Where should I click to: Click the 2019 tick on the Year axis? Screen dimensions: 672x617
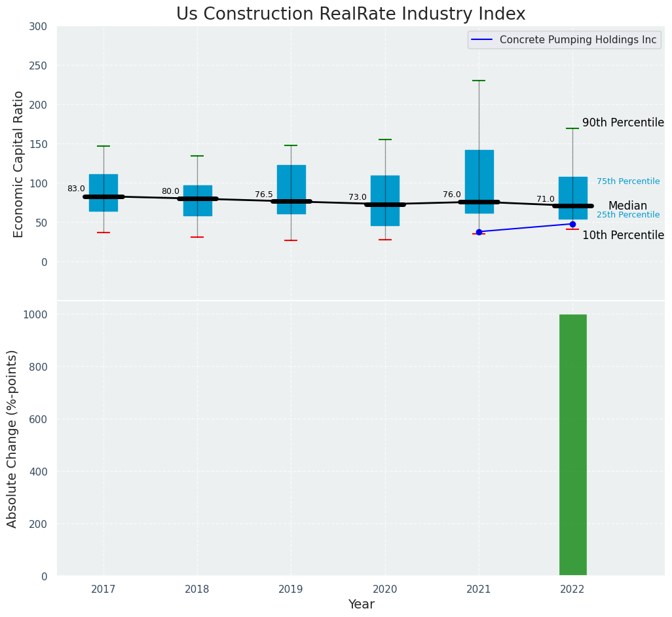(x=291, y=589)
